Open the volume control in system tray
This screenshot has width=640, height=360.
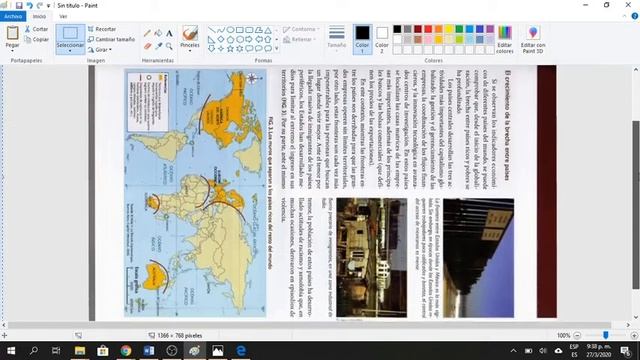543,351
